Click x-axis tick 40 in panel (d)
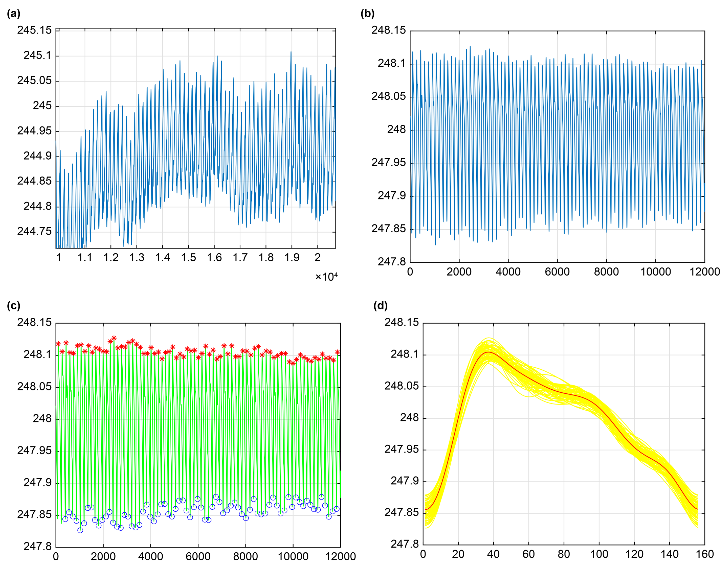728x569 pixels. click(493, 554)
